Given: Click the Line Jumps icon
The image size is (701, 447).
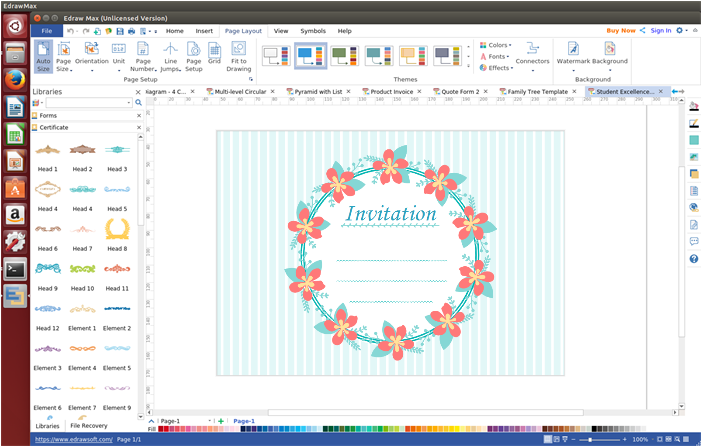Looking at the screenshot, I should click(170, 57).
